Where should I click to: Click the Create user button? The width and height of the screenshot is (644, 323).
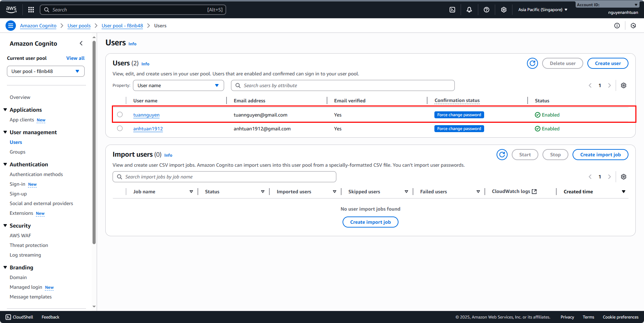pos(607,63)
